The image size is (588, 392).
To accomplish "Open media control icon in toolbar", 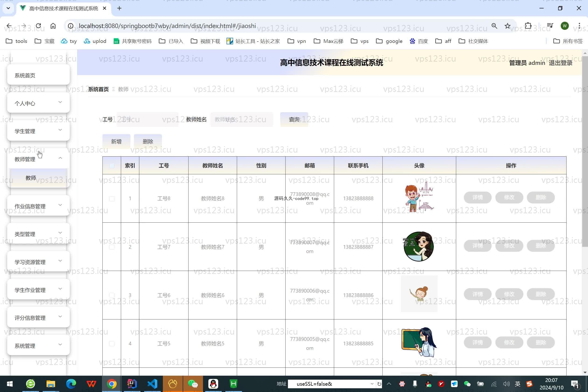I will point(550,26).
